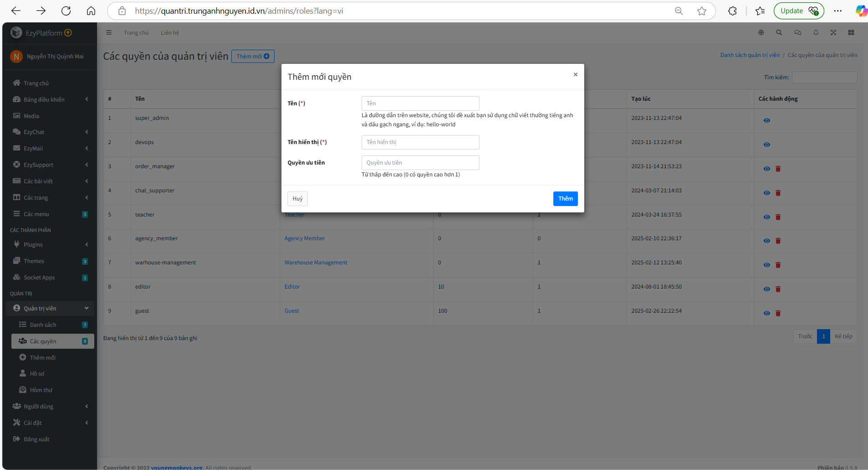Viewport: 868px width, 470px height.
Task: Open the chat messages icon in navbar
Action: coord(797,32)
